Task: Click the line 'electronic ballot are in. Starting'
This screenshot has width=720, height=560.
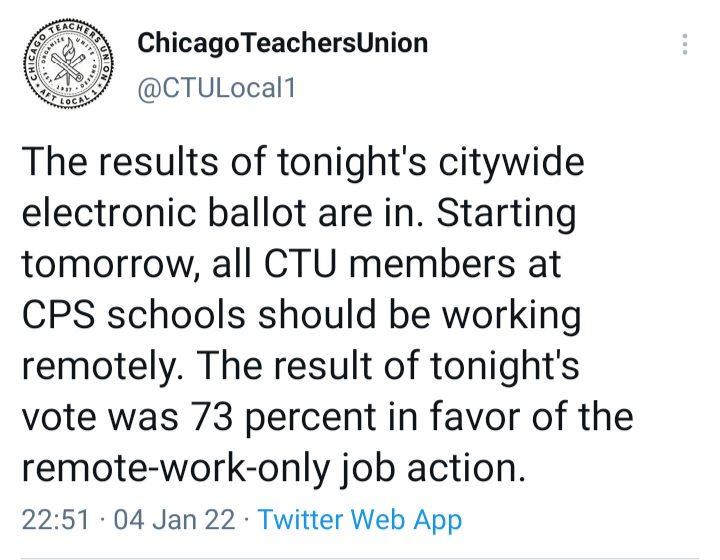Action: 299,213
